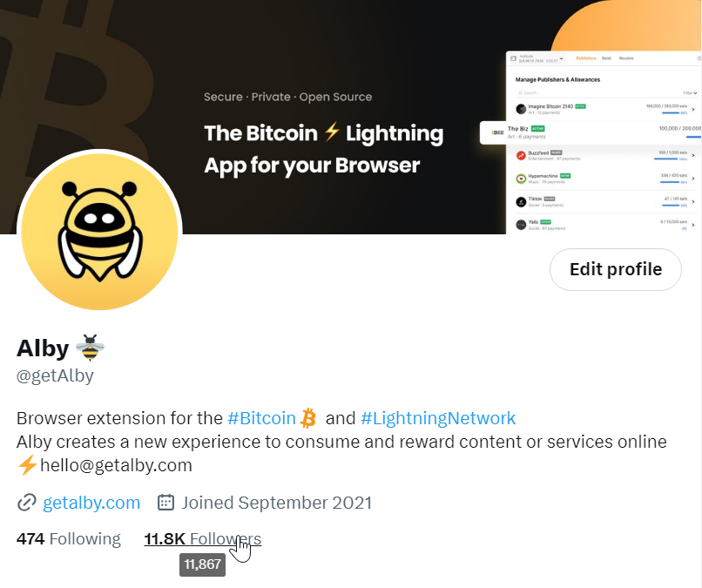
Task: Select the Receive tab in the banner
Action: tap(626, 58)
